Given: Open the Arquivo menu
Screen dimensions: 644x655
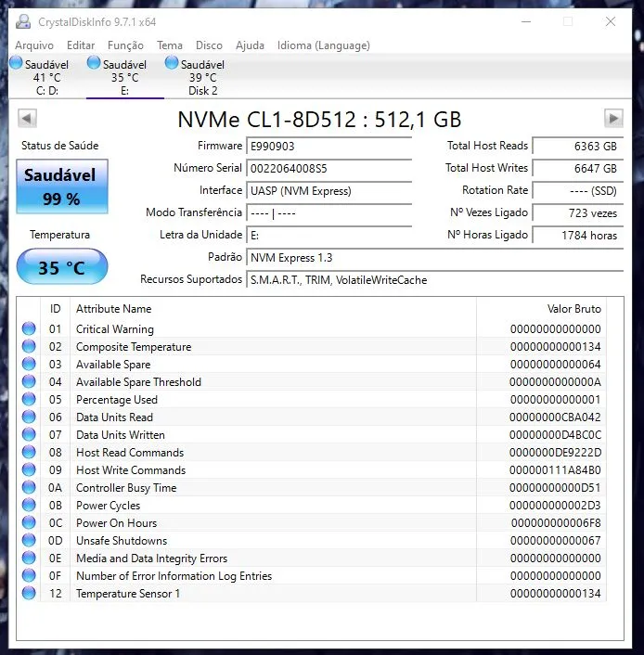Looking at the screenshot, I should [x=34, y=45].
